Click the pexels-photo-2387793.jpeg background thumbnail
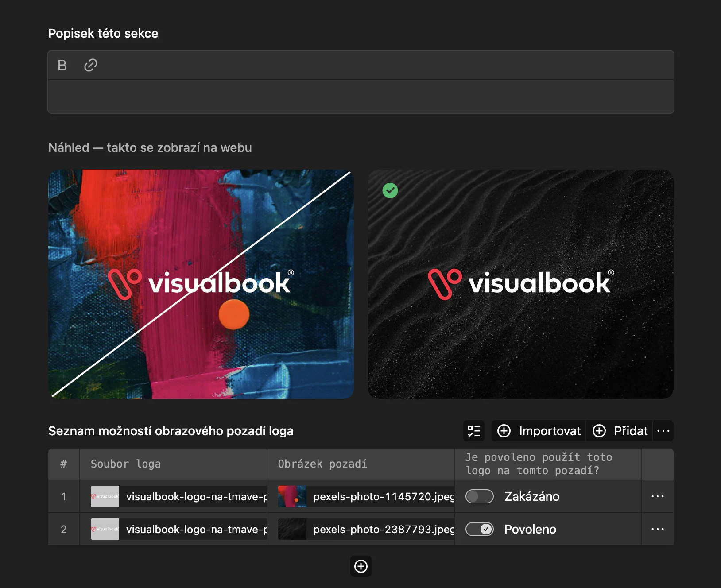Image resolution: width=721 pixels, height=588 pixels. [x=292, y=529]
